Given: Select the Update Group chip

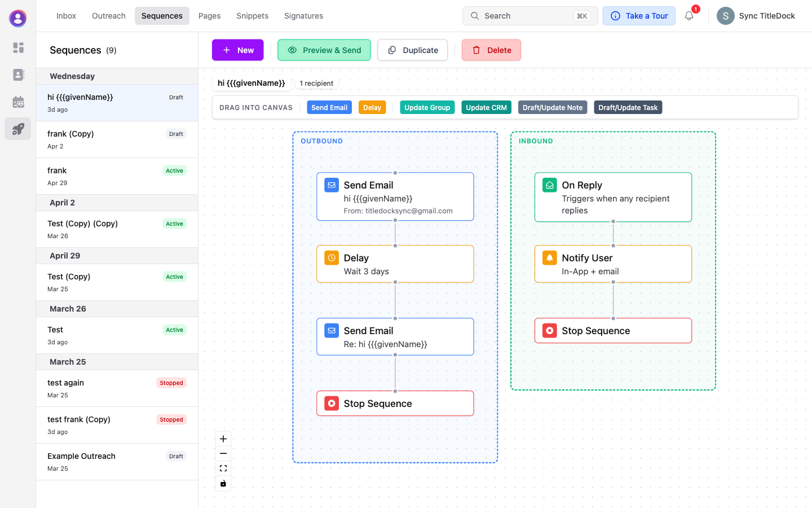Looking at the screenshot, I should tap(427, 108).
